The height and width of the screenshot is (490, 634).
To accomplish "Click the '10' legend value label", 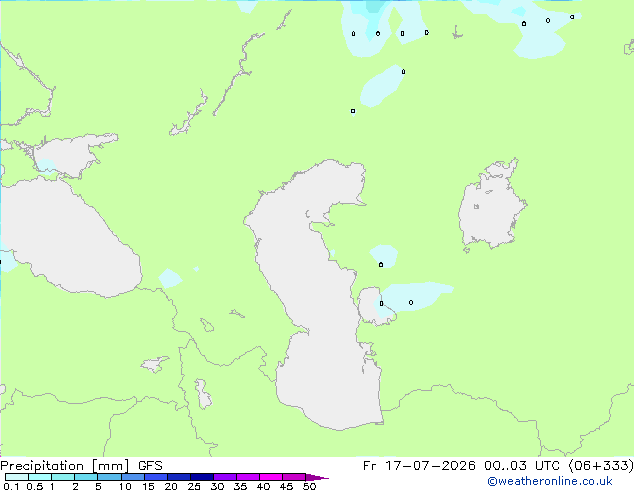I will click(x=125, y=486).
